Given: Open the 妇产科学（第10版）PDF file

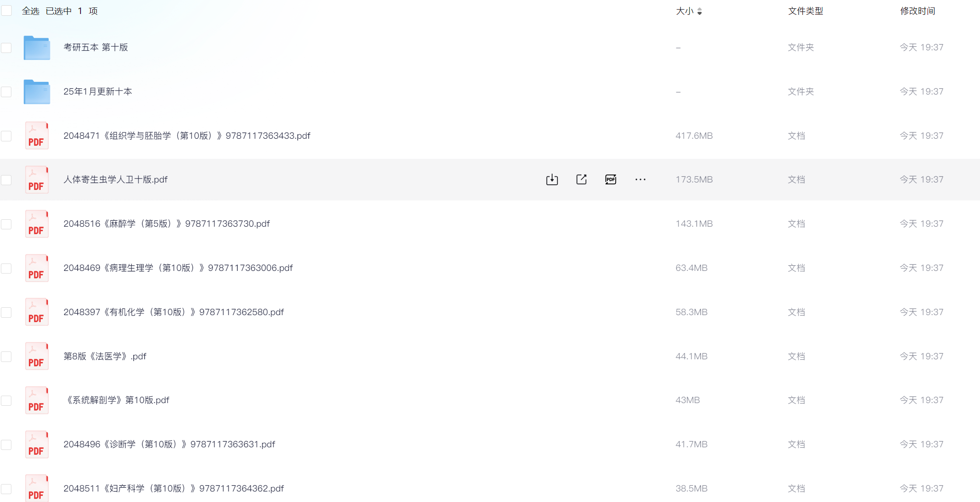Looking at the screenshot, I should pyautogui.click(x=174, y=488).
